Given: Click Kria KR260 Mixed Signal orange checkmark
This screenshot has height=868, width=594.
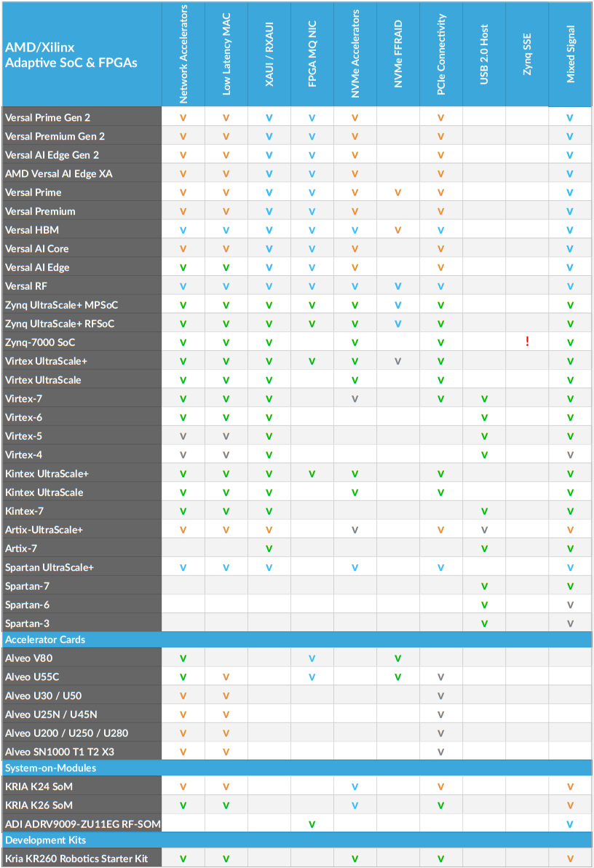Looking at the screenshot, I should pos(570,859).
